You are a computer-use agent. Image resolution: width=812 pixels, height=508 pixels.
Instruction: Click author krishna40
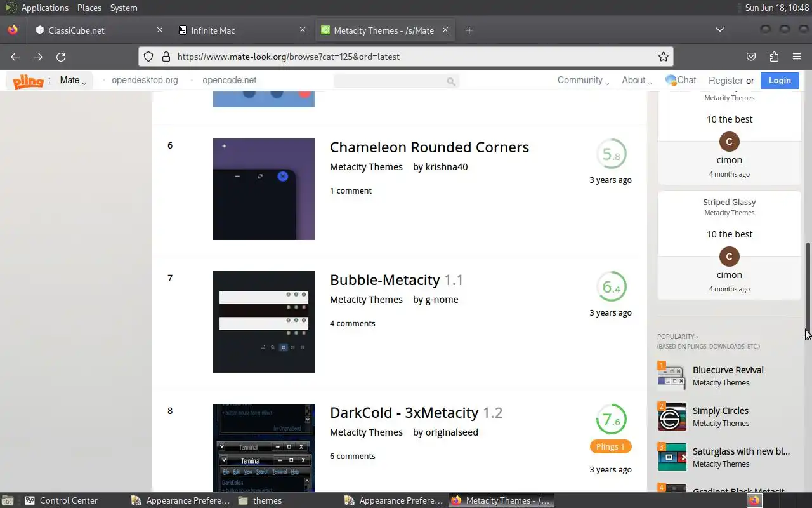(447, 167)
